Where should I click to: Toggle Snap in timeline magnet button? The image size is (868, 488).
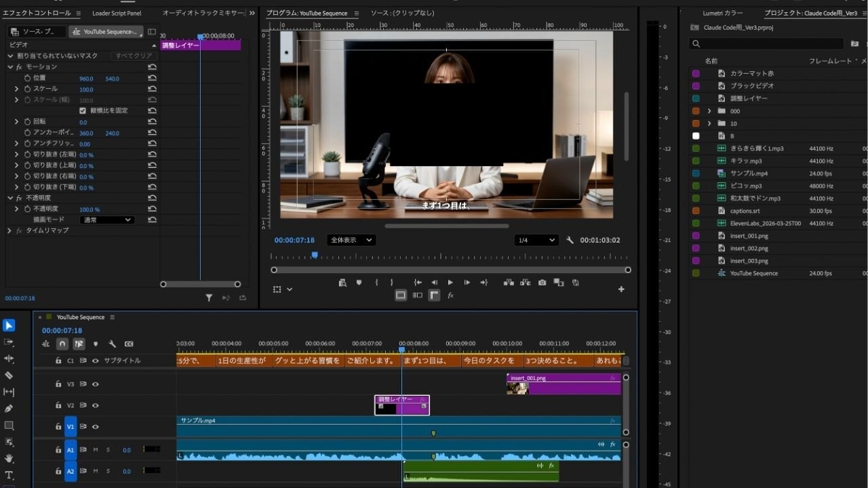[62, 344]
